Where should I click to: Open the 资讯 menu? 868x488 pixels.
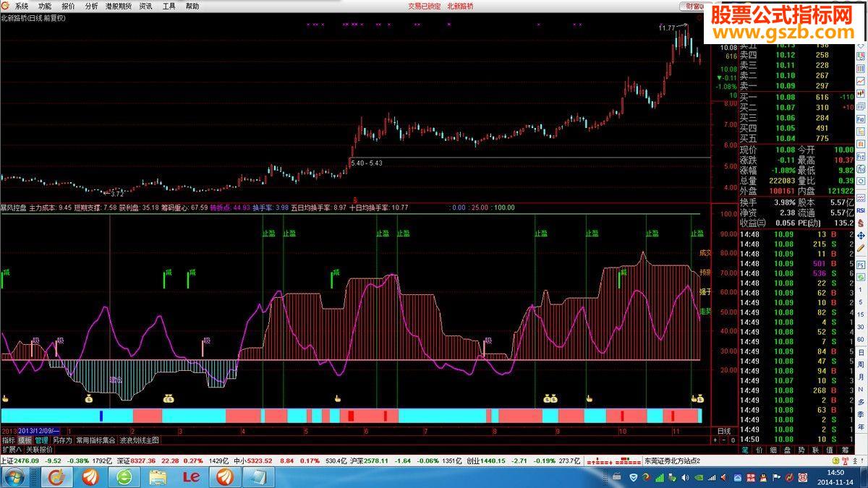tap(145, 6)
